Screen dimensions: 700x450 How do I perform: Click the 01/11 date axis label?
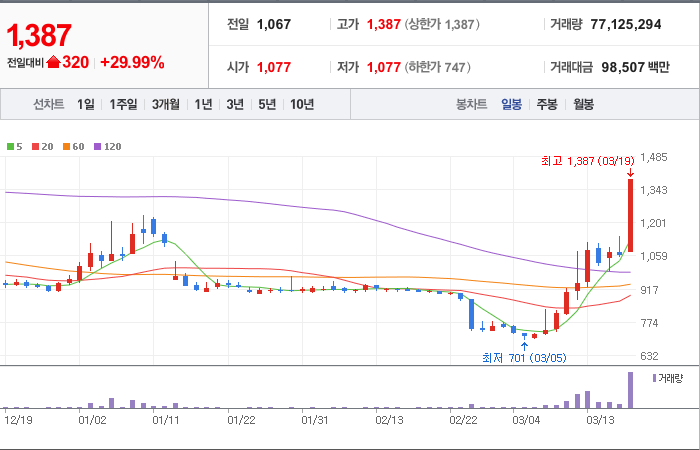coord(166,420)
